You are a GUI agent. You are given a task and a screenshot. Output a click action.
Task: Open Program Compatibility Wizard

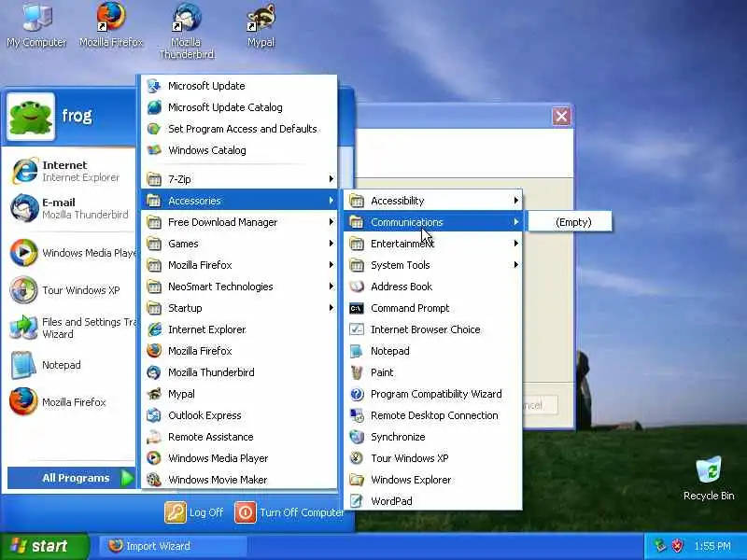point(433,394)
